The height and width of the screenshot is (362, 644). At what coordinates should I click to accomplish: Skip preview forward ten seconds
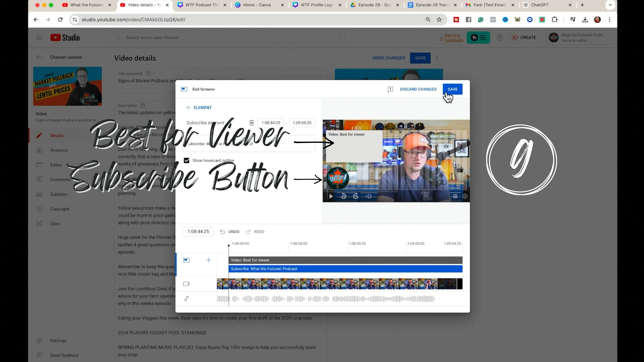356,196
